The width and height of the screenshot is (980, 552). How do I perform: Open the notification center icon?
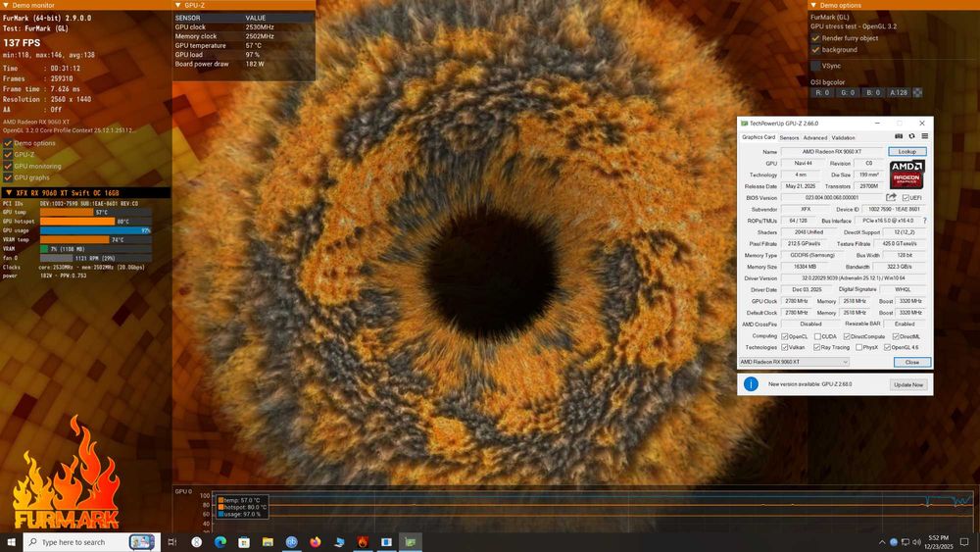coord(964,542)
